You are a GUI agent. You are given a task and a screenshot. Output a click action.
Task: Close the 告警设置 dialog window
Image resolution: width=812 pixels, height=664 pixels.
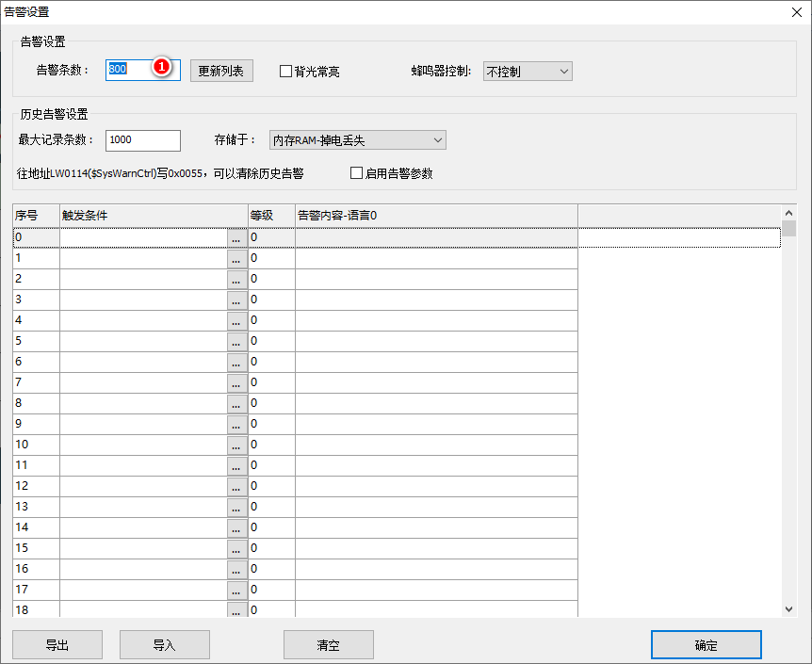(796, 12)
